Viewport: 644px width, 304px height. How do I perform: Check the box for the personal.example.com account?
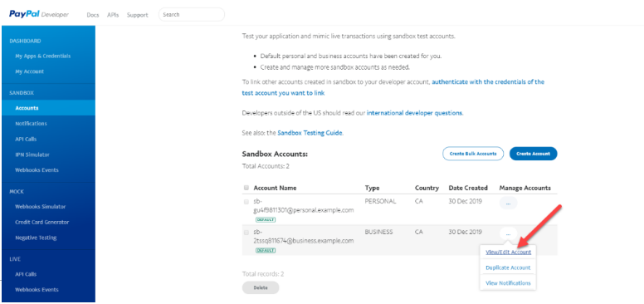246,202
